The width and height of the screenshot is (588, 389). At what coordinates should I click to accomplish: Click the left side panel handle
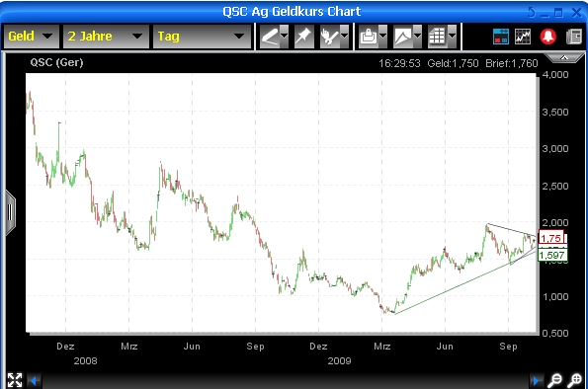(x=10, y=212)
